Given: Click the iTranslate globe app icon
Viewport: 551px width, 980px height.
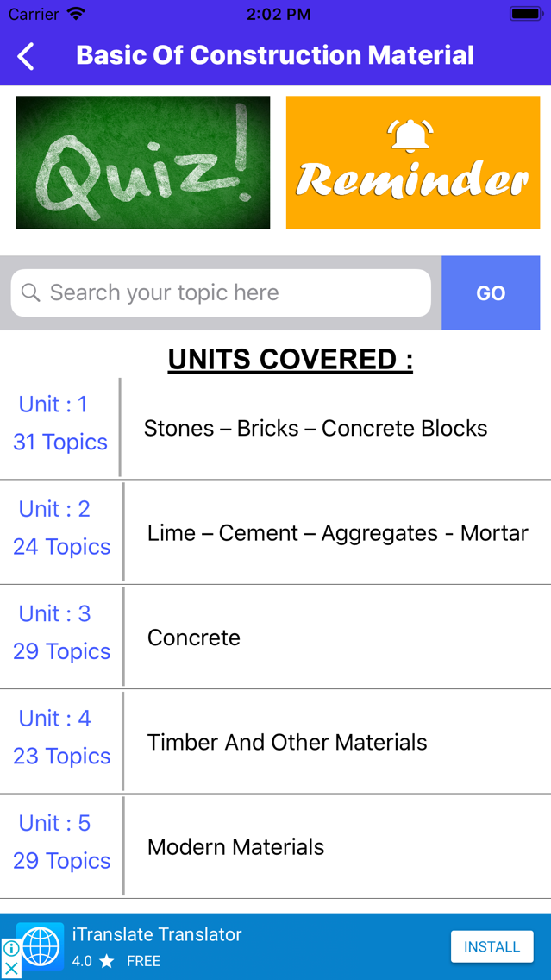Looking at the screenshot, I should pos(40,946).
